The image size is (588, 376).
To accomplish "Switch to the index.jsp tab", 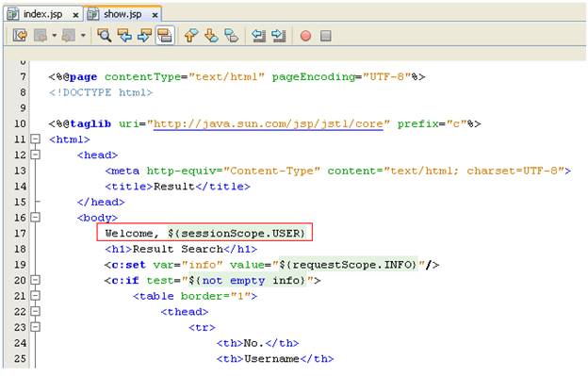I will 43,14.
